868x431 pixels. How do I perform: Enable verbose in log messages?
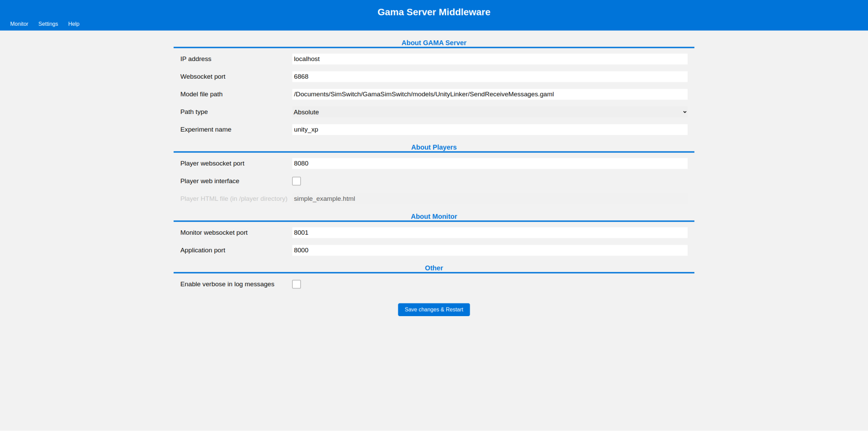click(x=297, y=284)
